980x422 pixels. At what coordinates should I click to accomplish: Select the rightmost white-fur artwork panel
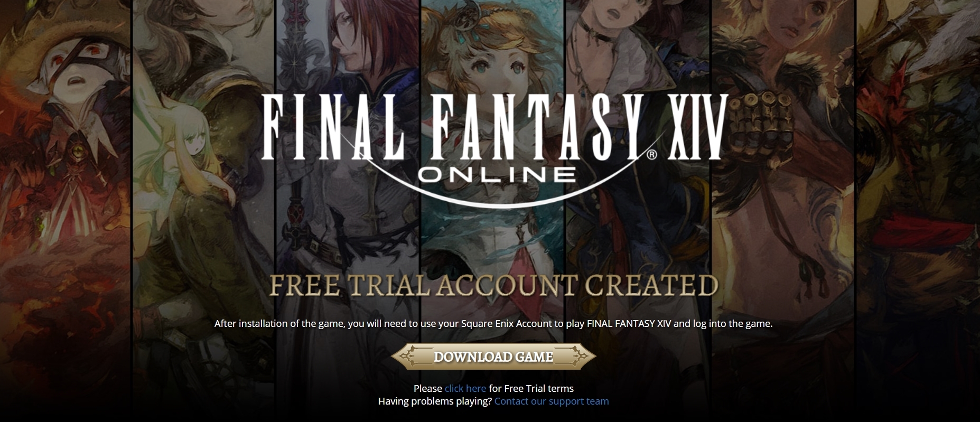pos(918,158)
